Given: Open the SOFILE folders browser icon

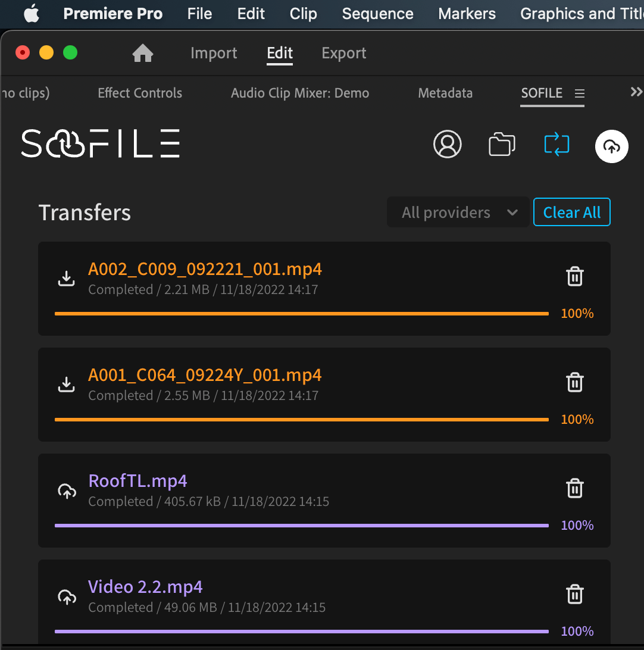Looking at the screenshot, I should 502,145.
